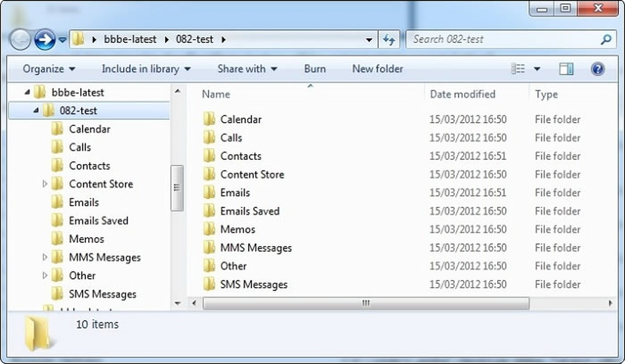Click the Search magnifier icon

point(605,39)
